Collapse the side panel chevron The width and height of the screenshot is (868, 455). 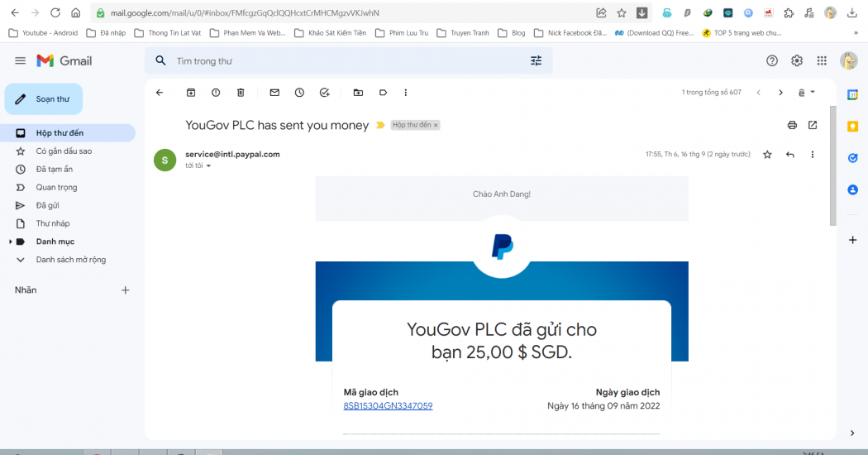pos(852,433)
